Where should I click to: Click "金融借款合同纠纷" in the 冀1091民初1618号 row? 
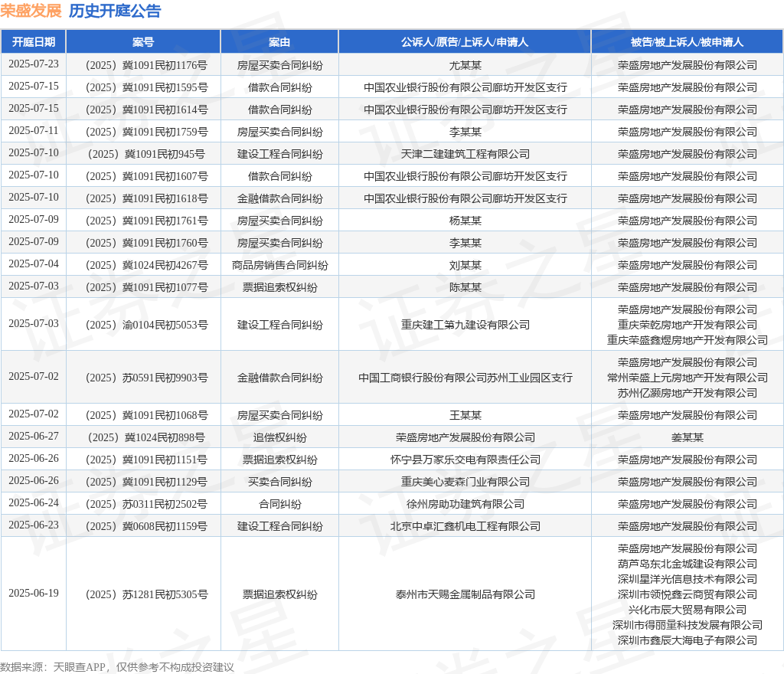[x=279, y=198]
